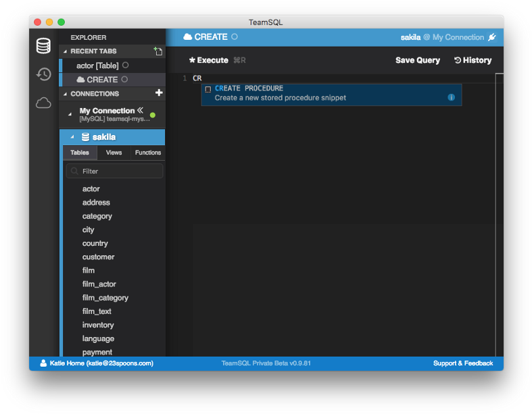Open the customer table

(x=98, y=257)
